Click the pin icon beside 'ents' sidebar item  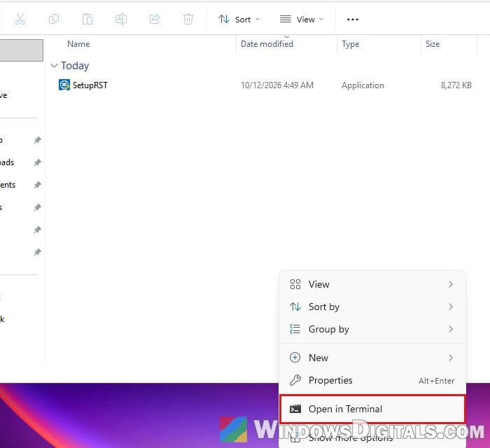pyautogui.click(x=38, y=185)
